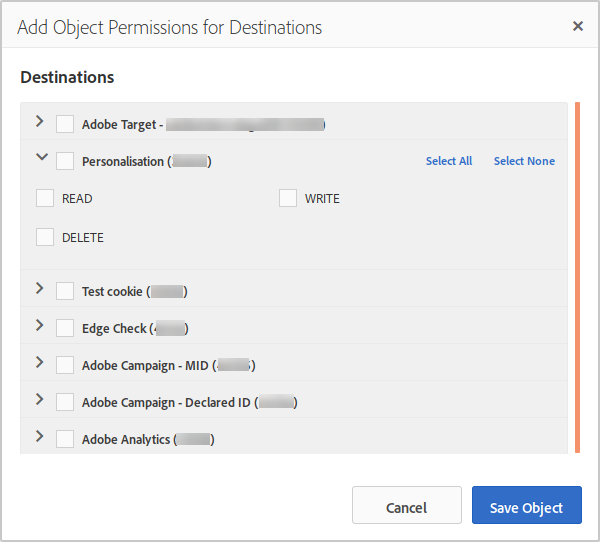
Task: Click the Select None link
Action: (x=524, y=161)
